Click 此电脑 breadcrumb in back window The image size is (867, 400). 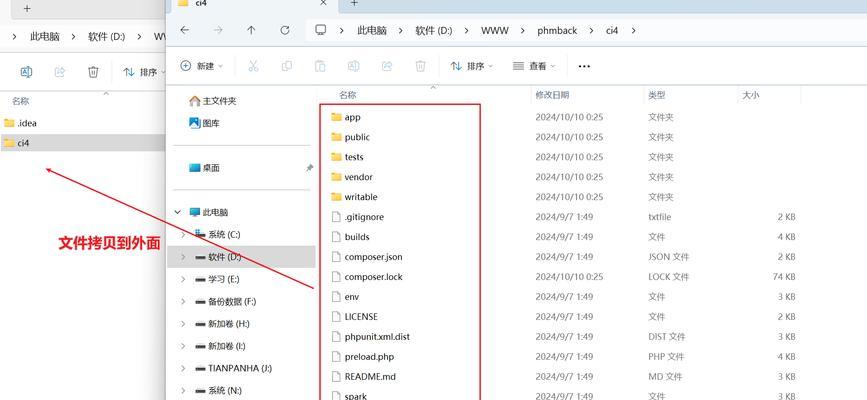coord(45,37)
